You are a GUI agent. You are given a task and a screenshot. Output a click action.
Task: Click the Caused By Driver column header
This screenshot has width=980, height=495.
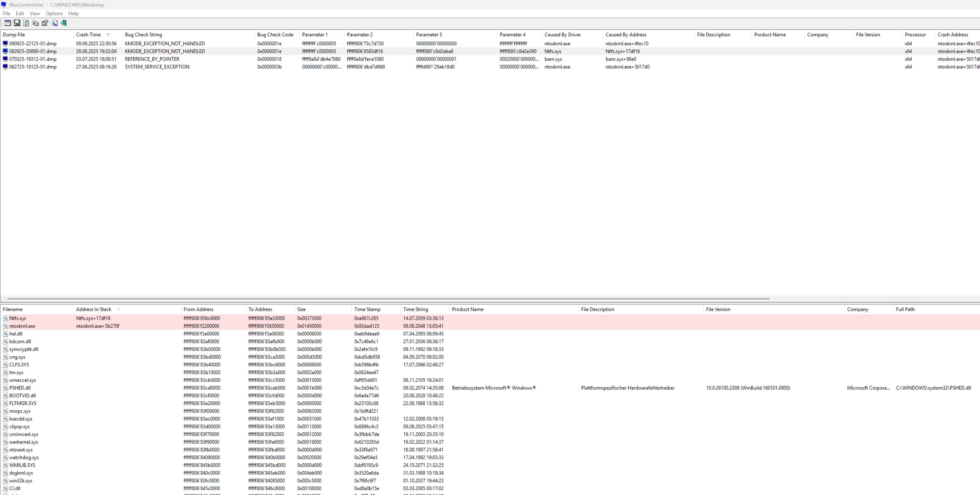tap(562, 35)
